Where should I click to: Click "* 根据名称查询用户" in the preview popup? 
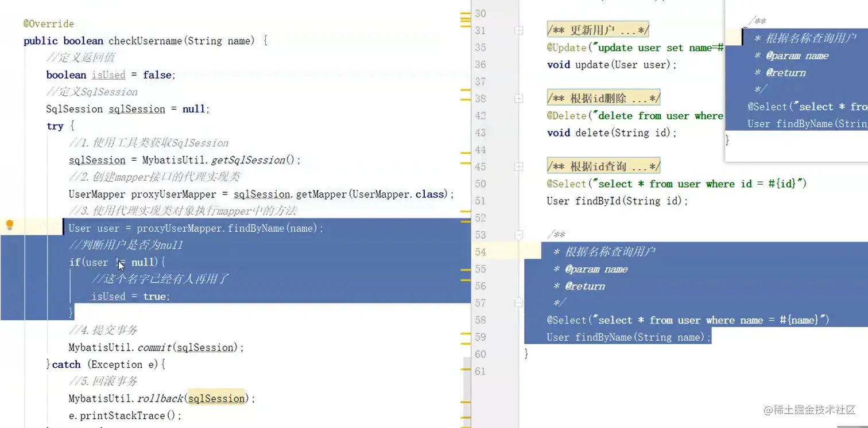805,38
